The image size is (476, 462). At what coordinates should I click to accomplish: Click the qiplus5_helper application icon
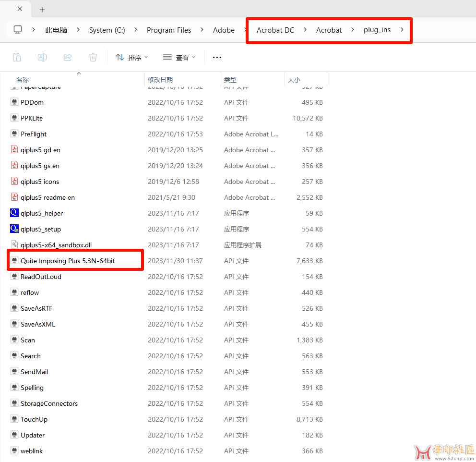(14, 213)
